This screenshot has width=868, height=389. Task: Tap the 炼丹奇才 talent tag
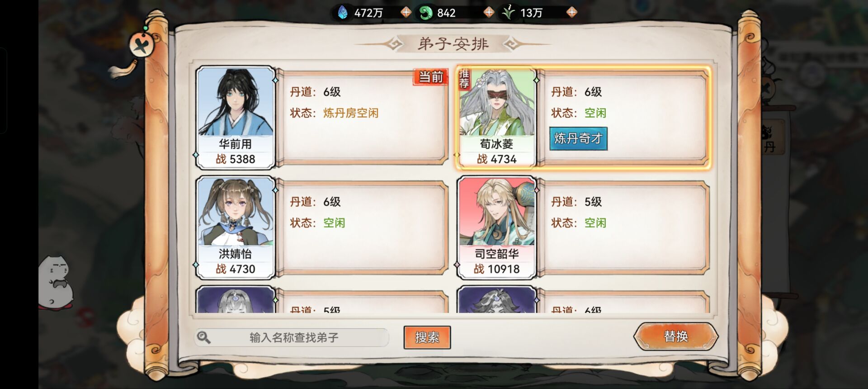[578, 138]
